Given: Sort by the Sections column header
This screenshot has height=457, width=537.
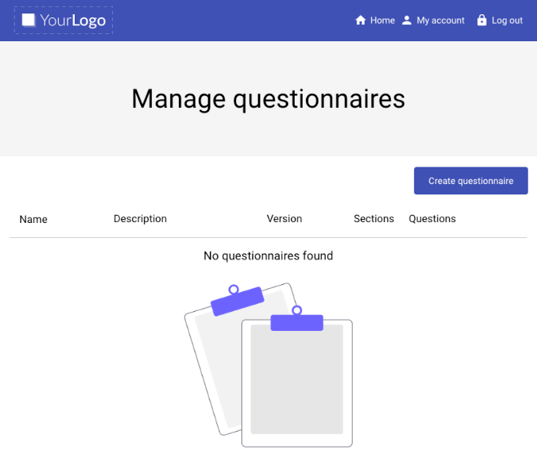Looking at the screenshot, I should pyautogui.click(x=374, y=219).
